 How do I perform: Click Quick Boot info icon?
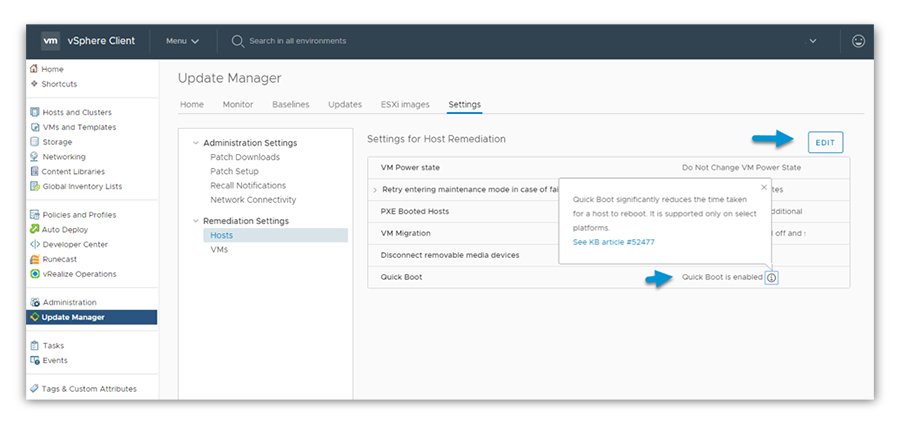(771, 278)
